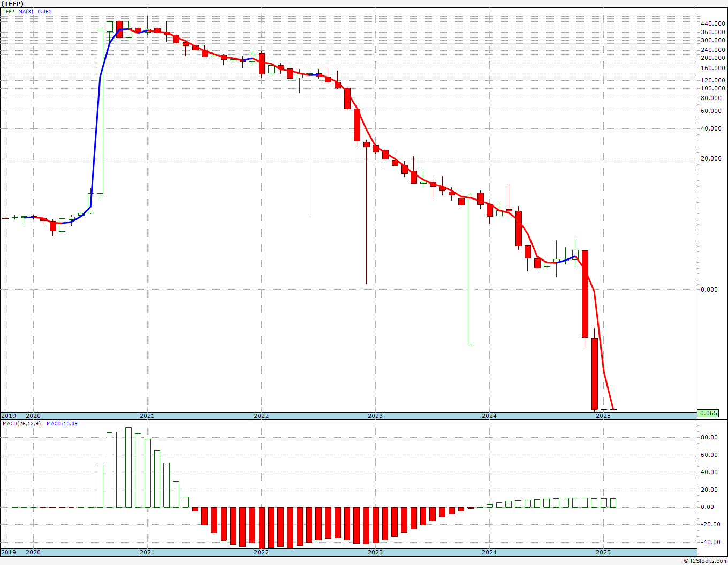Select the 200.000 price axis label
Screen dimensions: 728x565
(713, 58)
